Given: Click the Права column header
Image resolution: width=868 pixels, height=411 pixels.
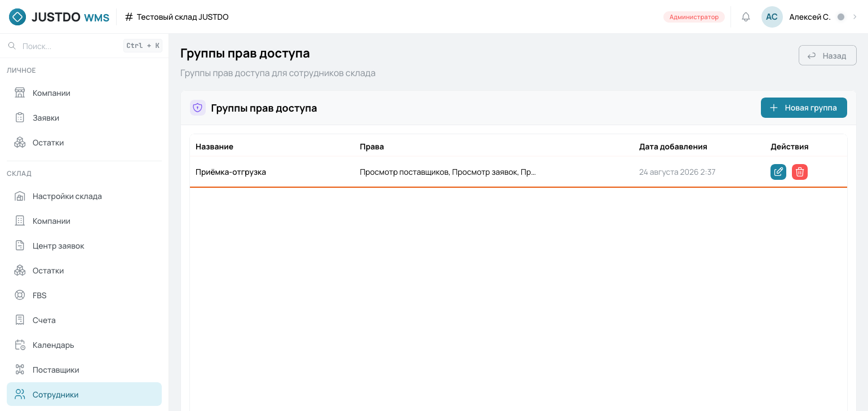Looking at the screenshot, I should [x=372, y=147].
